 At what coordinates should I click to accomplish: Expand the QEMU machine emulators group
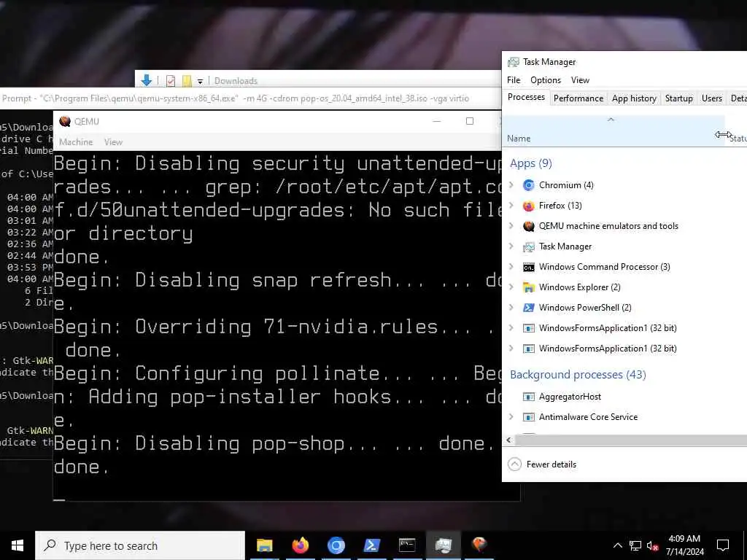[511, 226]
